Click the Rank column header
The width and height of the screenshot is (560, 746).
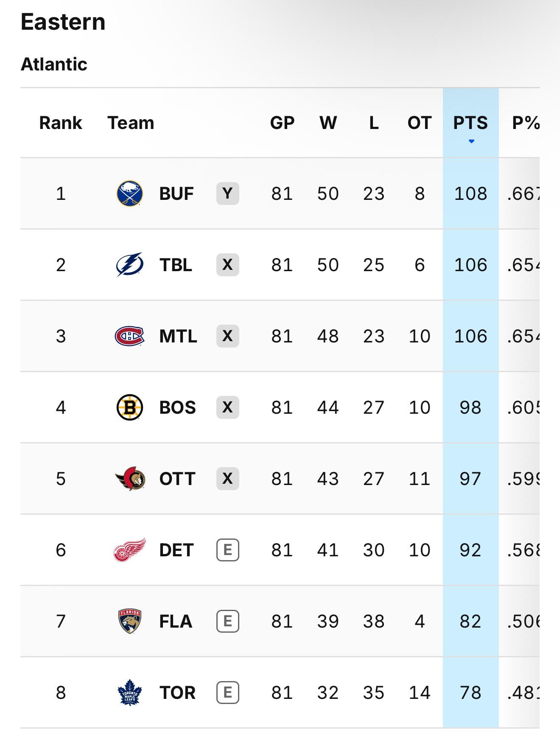[x=61, y=123]
